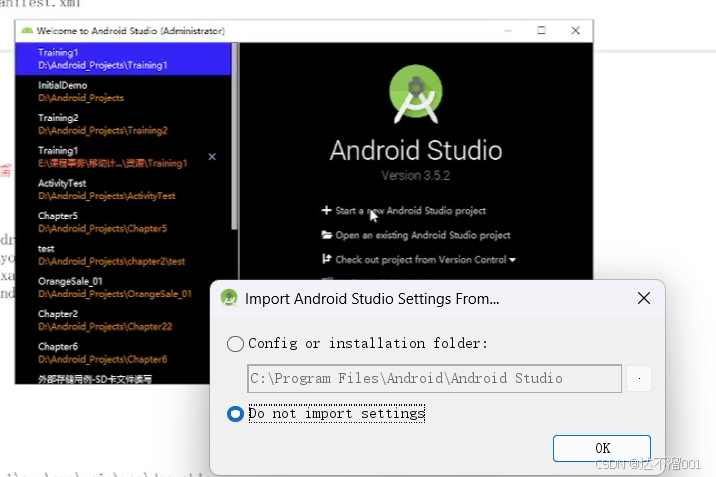Click the plus icon for new project

(x=326, y=210)
